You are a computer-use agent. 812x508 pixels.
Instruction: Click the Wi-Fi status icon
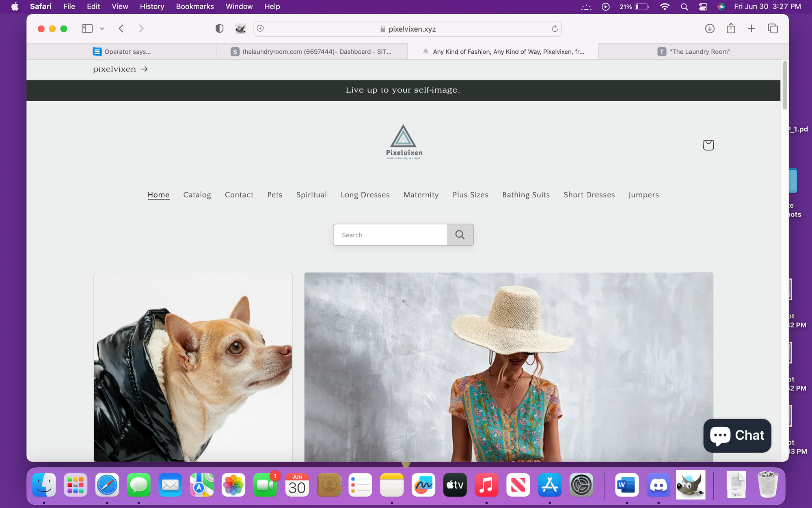[665, 7]
